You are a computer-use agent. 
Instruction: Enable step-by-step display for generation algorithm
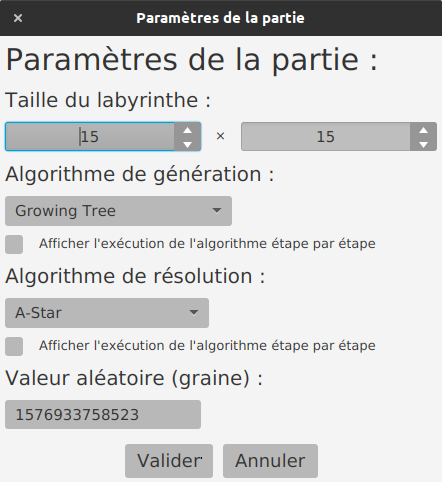point(14,244)
